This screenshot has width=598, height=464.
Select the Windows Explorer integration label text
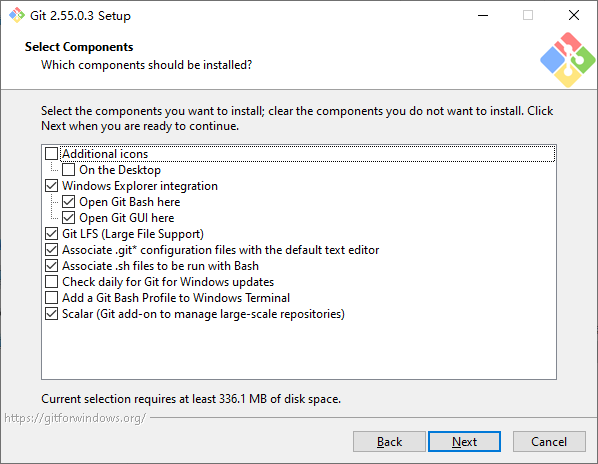point(140,186)
